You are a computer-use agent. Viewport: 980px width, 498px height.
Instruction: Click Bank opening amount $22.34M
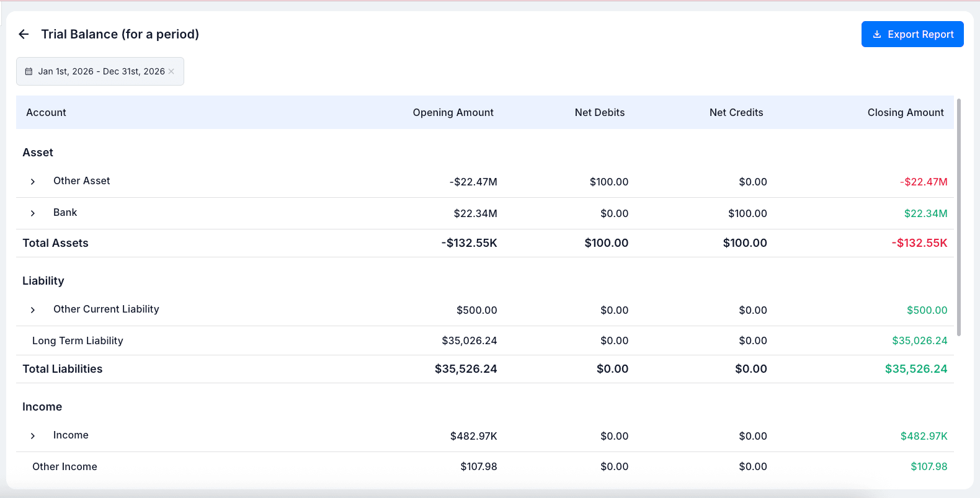(x=475, y=213)
